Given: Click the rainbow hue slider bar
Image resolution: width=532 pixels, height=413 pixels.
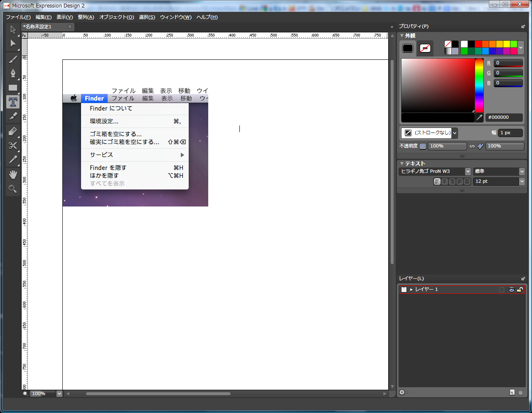Looking at the screenshot, I should coord(479,86).
